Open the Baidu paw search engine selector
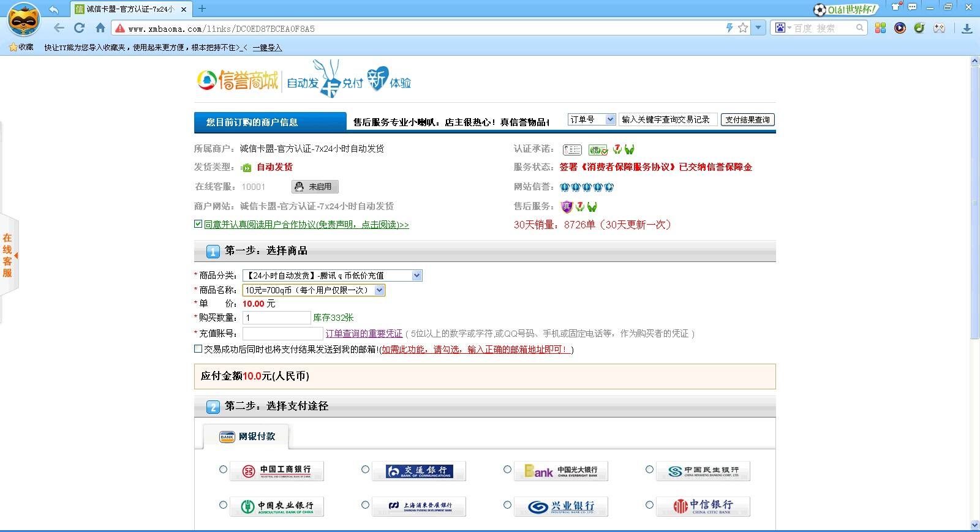The width and height of the screenshot is (980, 532). coord(783,28)
